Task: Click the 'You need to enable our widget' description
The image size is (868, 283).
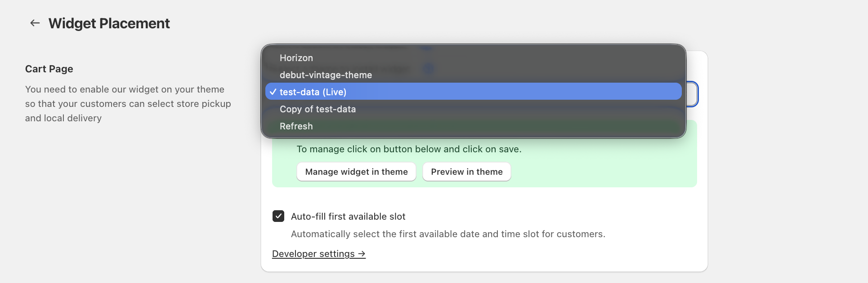Action: click(x=128, y=104)
